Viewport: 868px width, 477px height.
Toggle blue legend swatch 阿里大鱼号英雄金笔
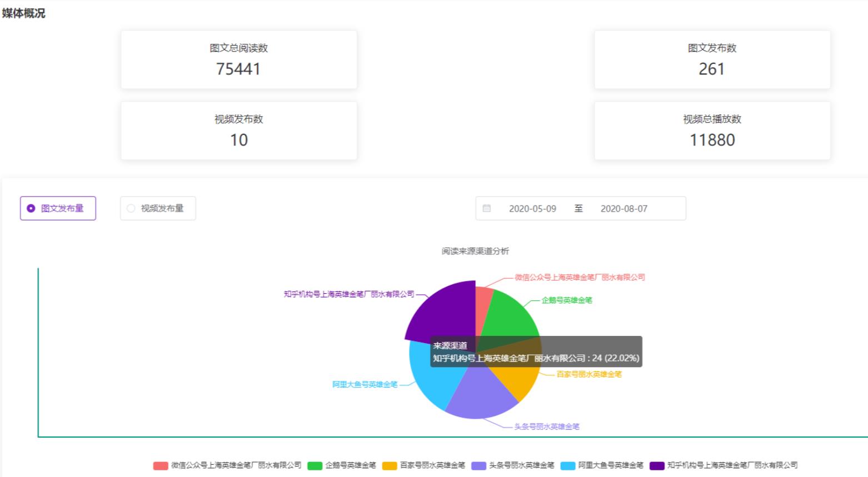pos(568,465)
